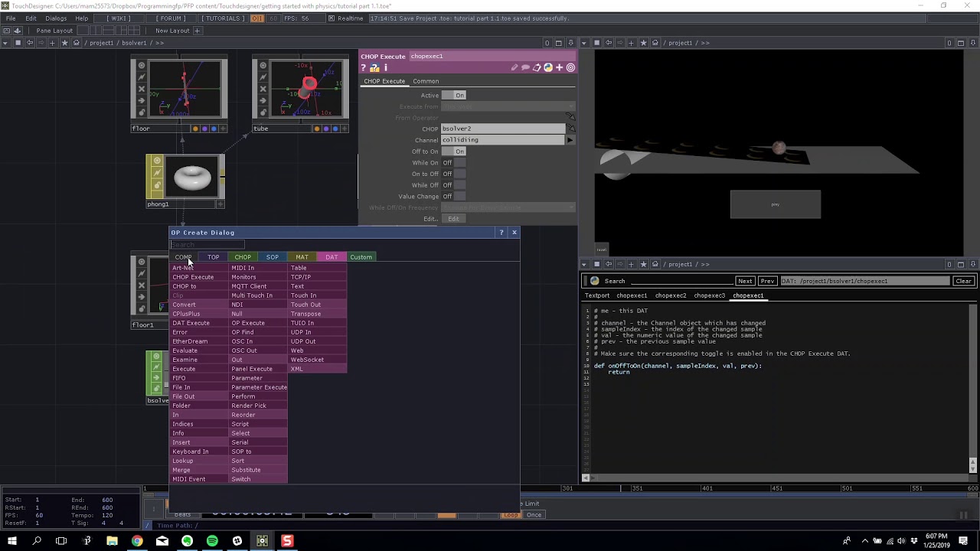Image resolution: width=980 pixels, height=551 pixels.
Task: Click the viewer active icon on tube node
Action: click(x=263, y=66)
